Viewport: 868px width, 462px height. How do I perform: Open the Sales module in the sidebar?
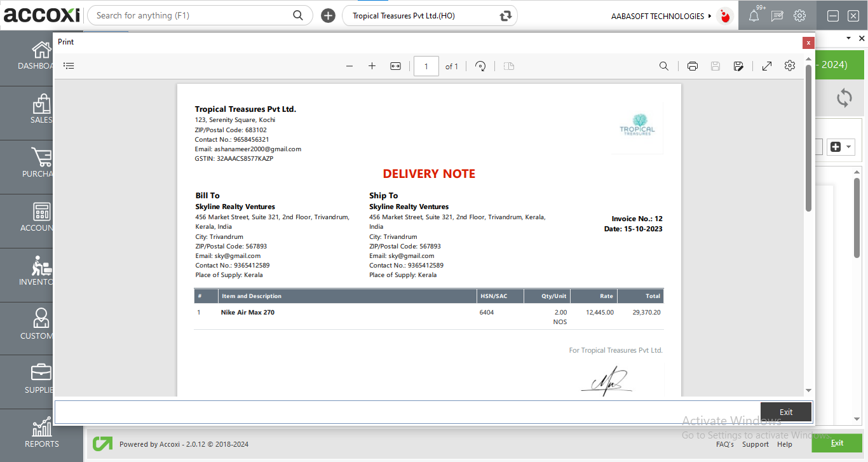click(x=41, y=112)
